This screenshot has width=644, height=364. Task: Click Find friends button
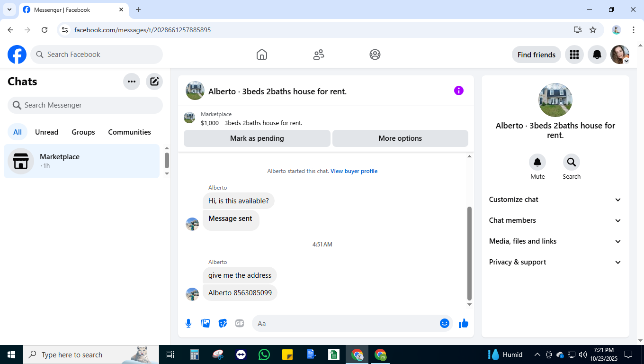[537, 55]
